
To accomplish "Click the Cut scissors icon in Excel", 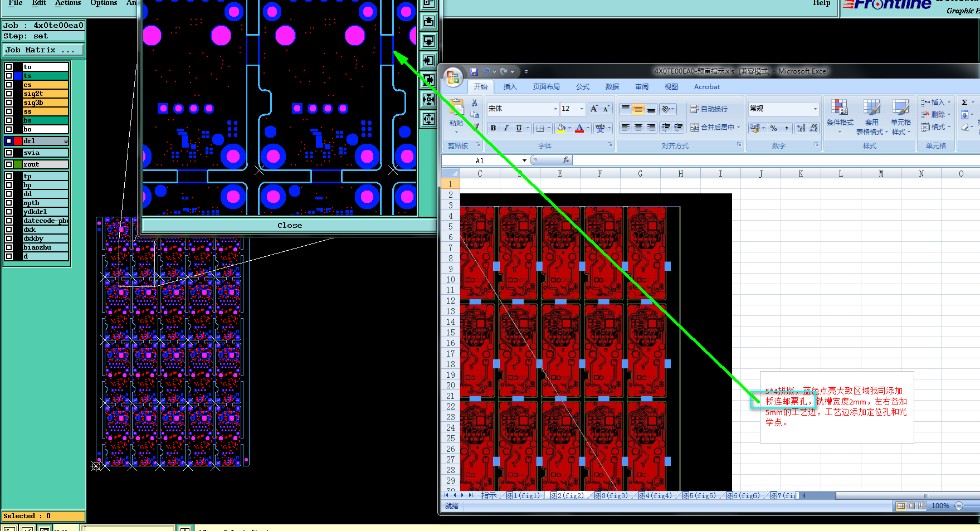I will coord(474,103).
